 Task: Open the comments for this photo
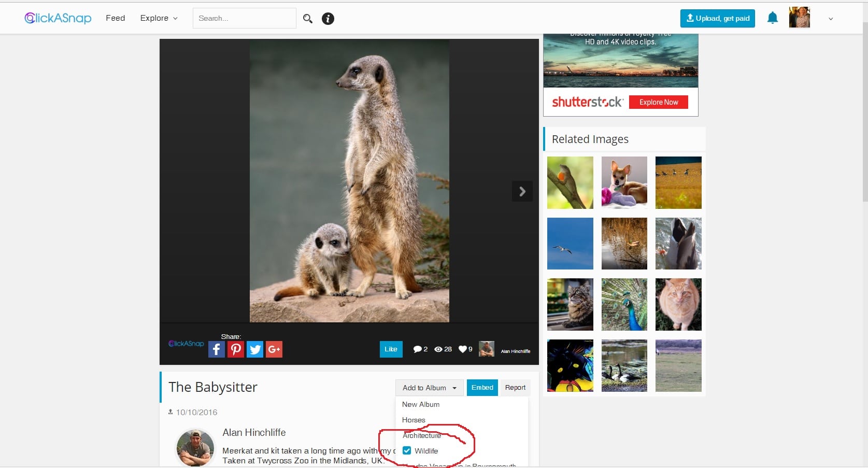click(x=417, y=349)
